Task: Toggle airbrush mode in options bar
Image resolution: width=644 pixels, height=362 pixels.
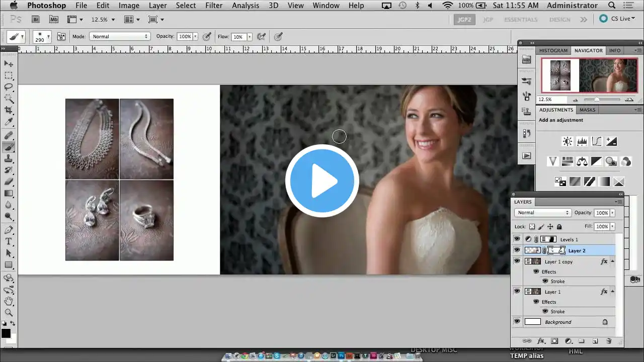Action: (x=261, y=37)
